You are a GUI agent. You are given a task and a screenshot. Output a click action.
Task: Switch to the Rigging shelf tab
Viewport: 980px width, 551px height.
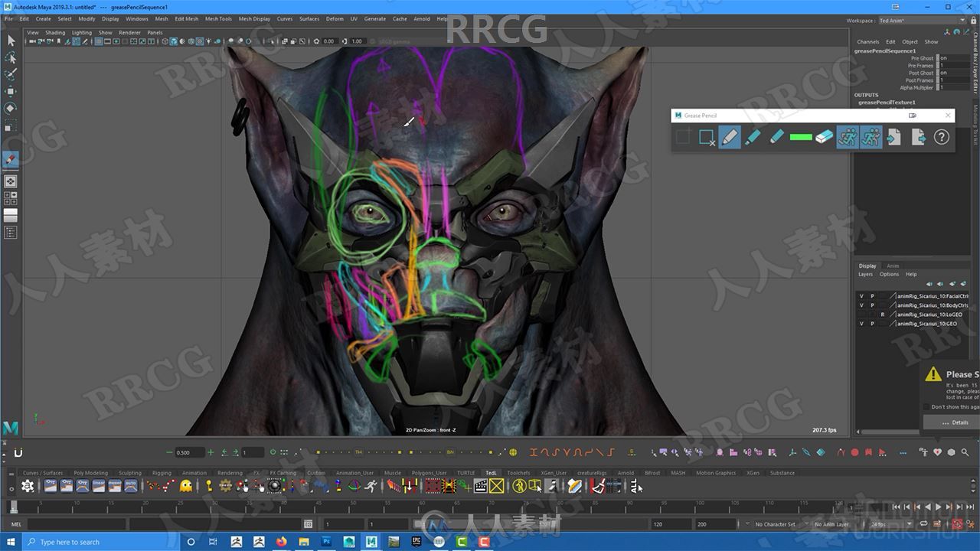tap(162, 473)
